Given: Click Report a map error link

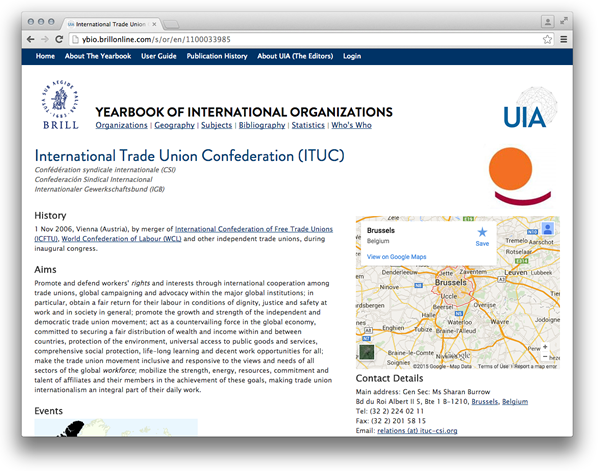Looking at the screenshot, I should (x=535, y=366).
